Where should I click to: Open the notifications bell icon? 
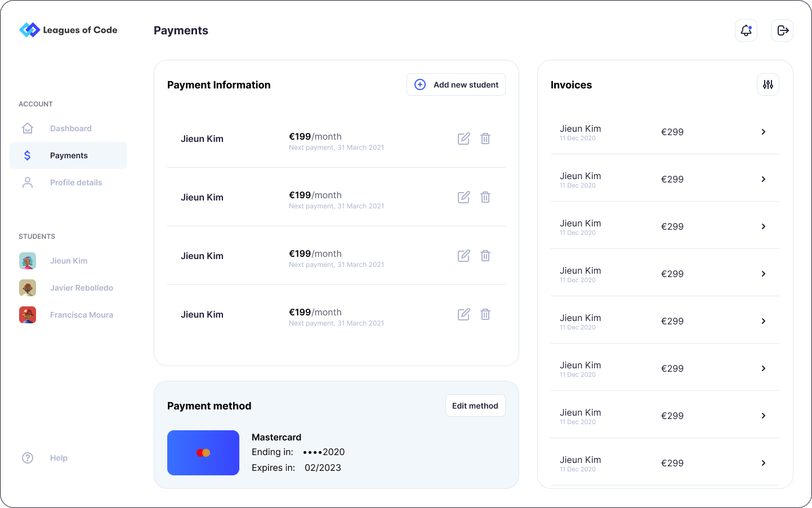click(746, 30)
